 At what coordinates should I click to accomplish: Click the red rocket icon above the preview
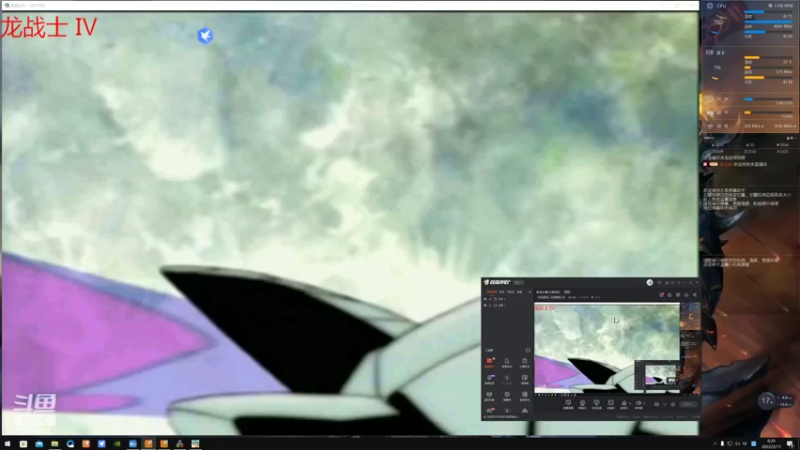click(662, 294)
